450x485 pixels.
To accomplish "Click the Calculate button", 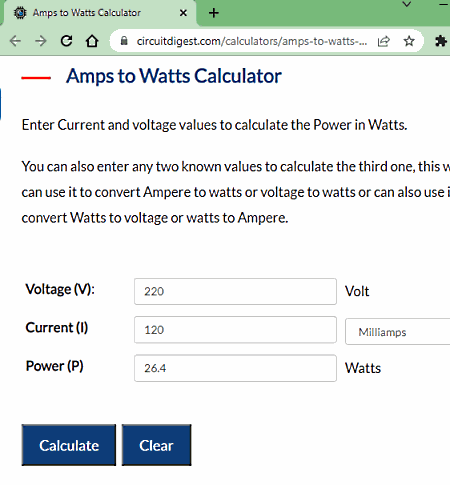I will (69, 445).
